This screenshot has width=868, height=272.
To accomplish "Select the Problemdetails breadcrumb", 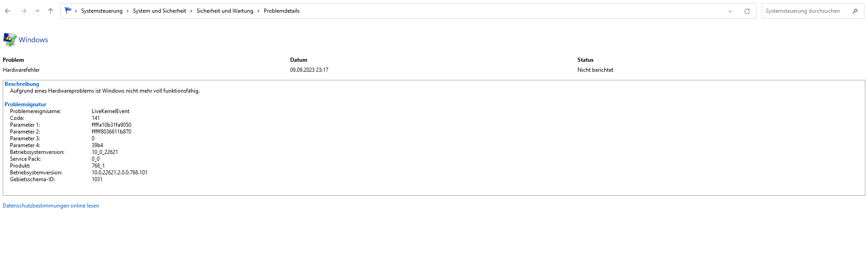I will (x=281, y=11).
